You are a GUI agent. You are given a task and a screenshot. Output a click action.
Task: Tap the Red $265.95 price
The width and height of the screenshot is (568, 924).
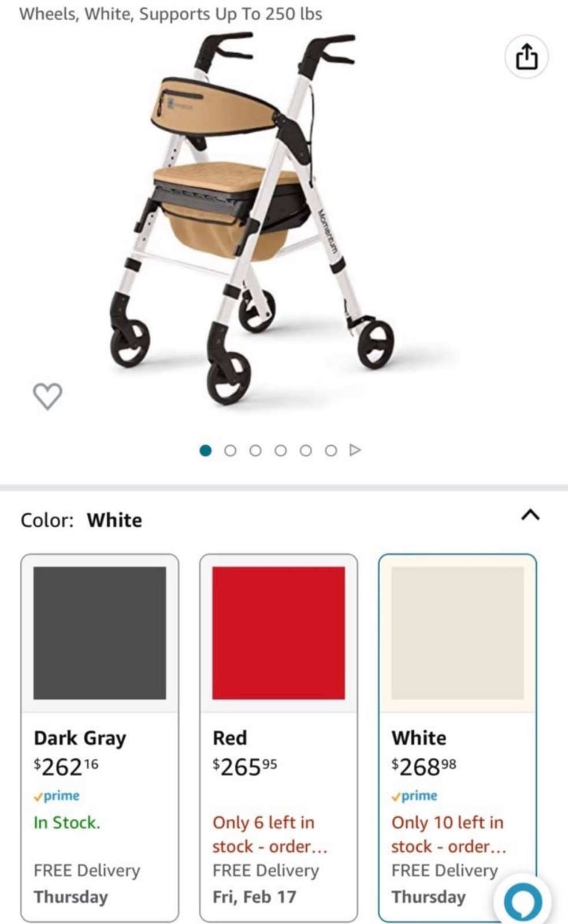point(245,766)
